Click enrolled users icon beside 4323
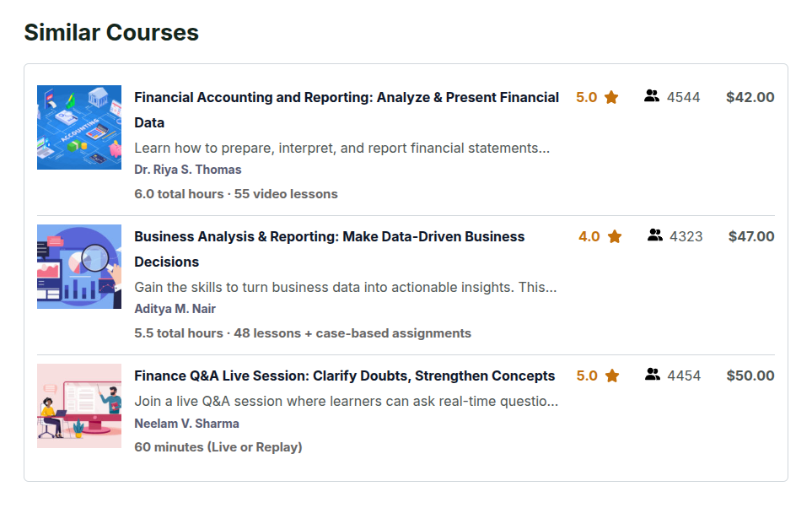 coord(655,236)
